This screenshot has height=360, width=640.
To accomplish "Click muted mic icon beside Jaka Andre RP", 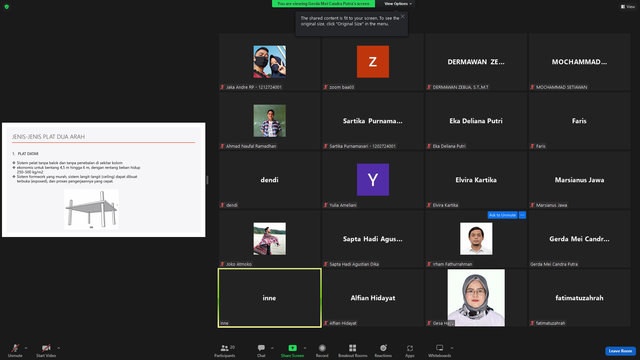I will coord(222,87).
